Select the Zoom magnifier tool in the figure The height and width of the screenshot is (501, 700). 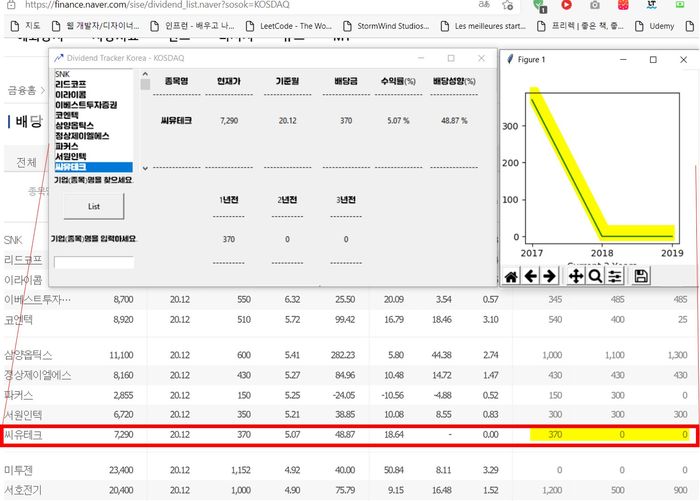pos(595,276)
